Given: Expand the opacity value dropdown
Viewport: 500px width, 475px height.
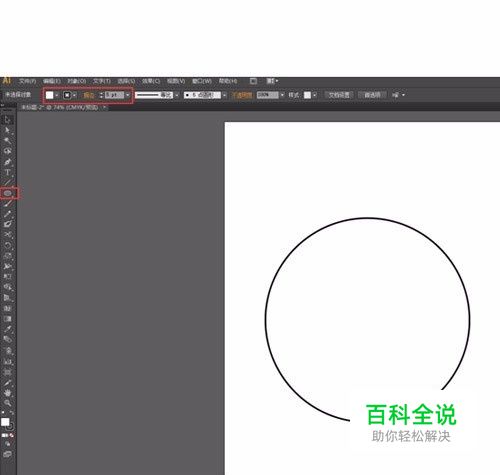Looking at the screenshot, I should pyautogui.click(x=282, y=95).
